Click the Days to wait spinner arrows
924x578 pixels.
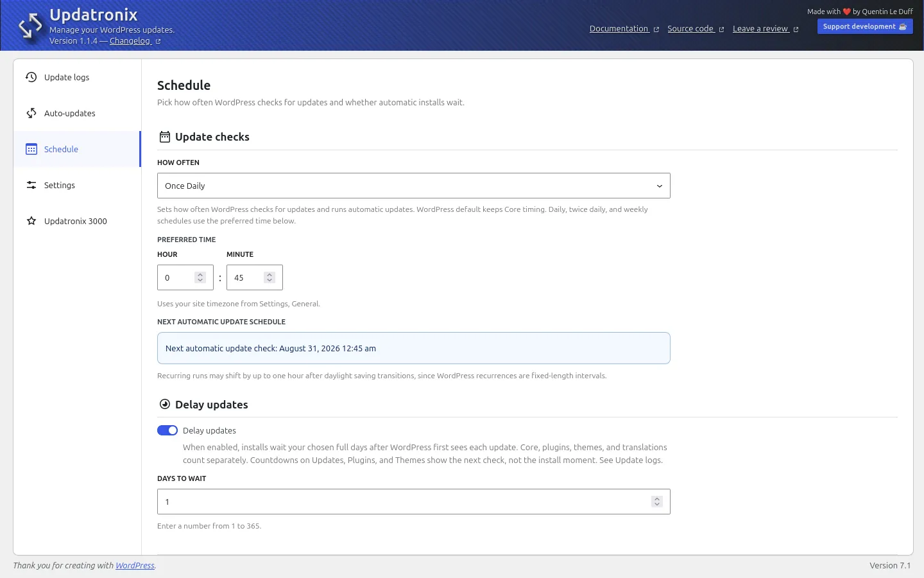(656, 502)
